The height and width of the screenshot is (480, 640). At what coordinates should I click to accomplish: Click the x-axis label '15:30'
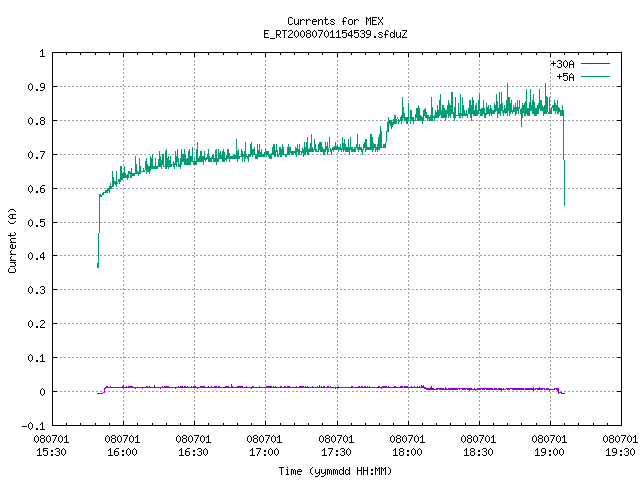tap(51, 452)
